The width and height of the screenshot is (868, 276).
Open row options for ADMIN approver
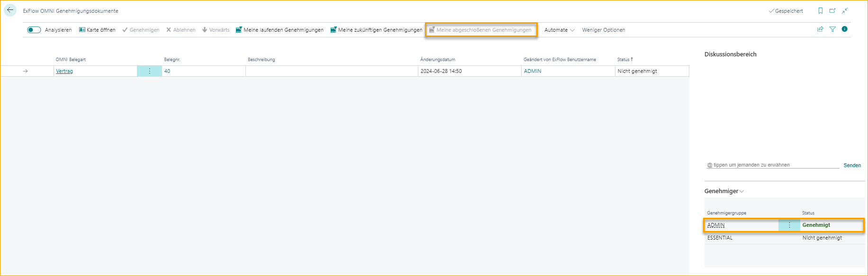(789, 225)
